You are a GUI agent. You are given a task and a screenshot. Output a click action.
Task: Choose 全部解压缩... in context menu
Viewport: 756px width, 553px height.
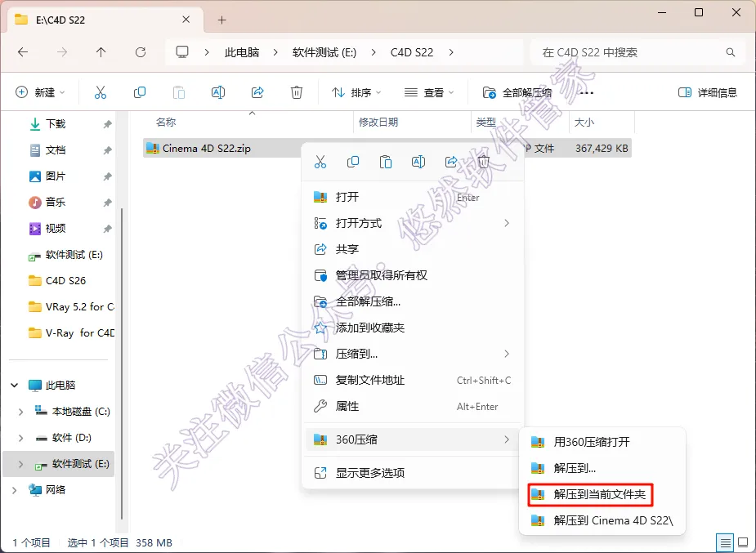(x=413, y=301)
